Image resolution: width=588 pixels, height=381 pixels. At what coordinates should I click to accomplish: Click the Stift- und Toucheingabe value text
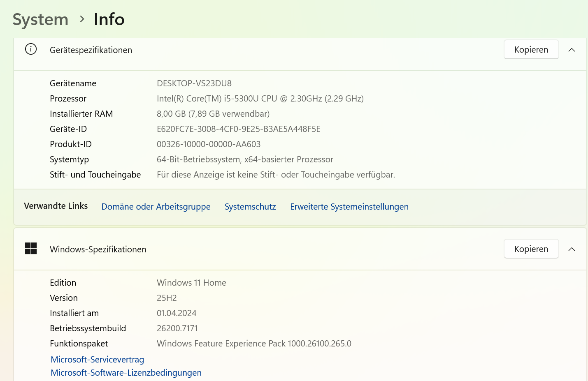276,174
